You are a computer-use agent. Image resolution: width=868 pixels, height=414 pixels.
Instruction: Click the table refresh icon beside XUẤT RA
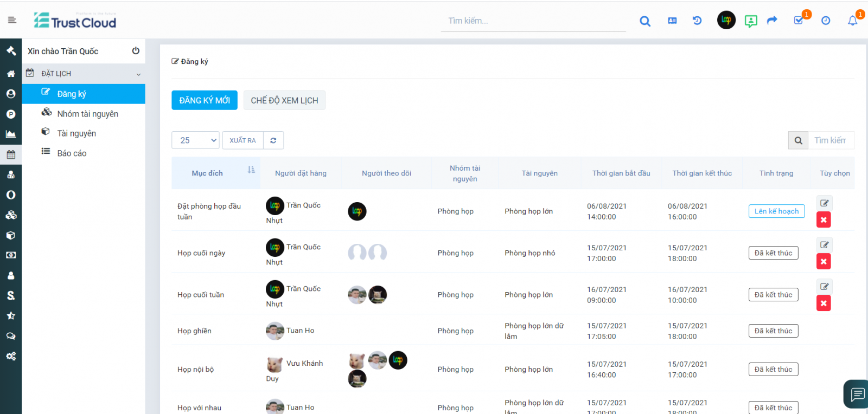[x=273, y=140]
